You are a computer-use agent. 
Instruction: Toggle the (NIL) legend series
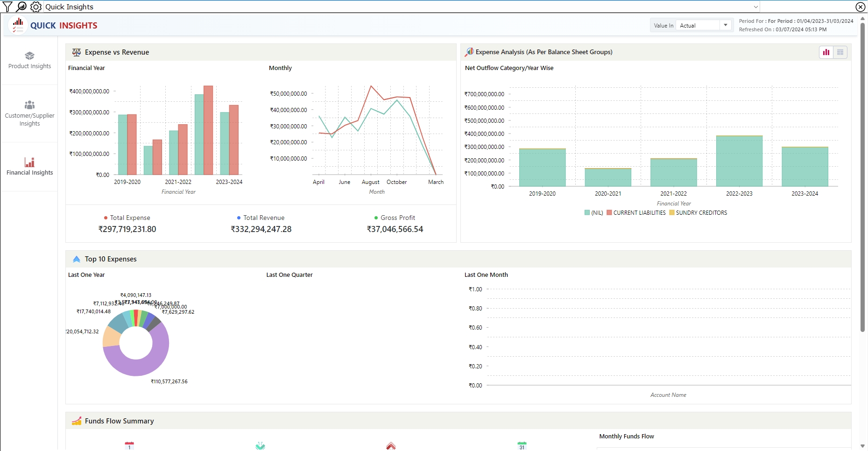[594, 213]
